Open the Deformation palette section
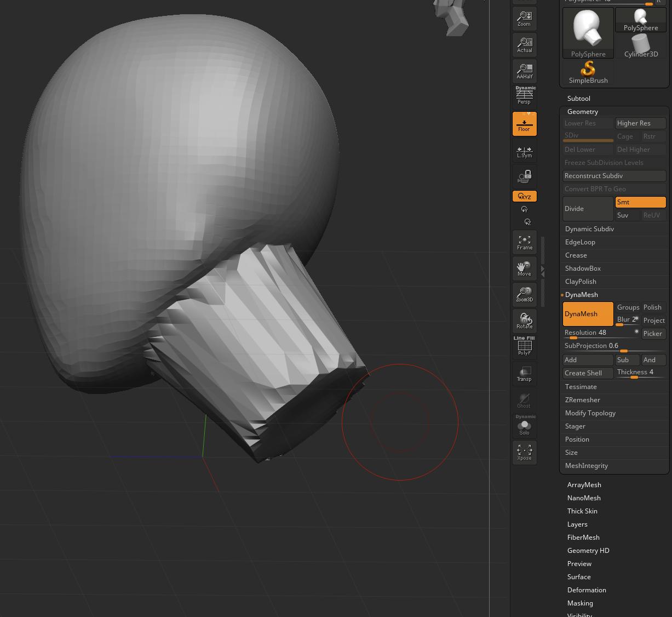The image size is (672, 617). (586, 590)
